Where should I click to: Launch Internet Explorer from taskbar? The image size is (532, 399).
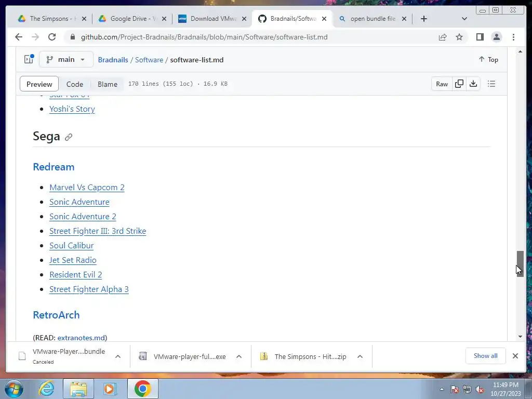(46, 389)
